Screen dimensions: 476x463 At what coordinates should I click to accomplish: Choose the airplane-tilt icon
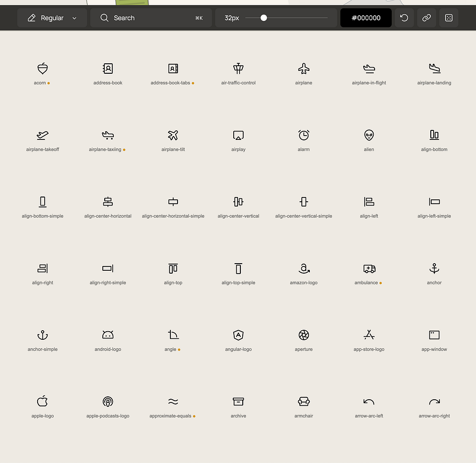pyautogui.click(x=173, y=135)
